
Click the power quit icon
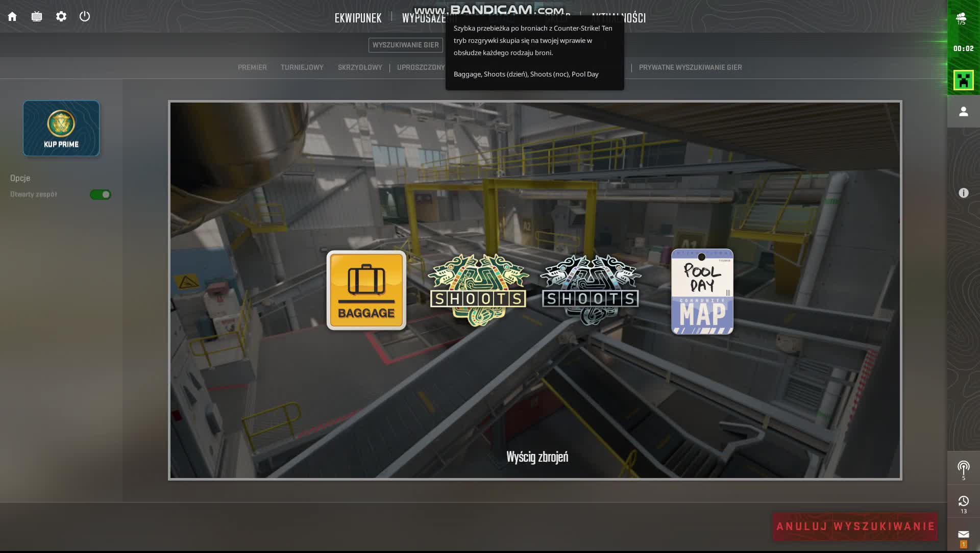[85, 16]
